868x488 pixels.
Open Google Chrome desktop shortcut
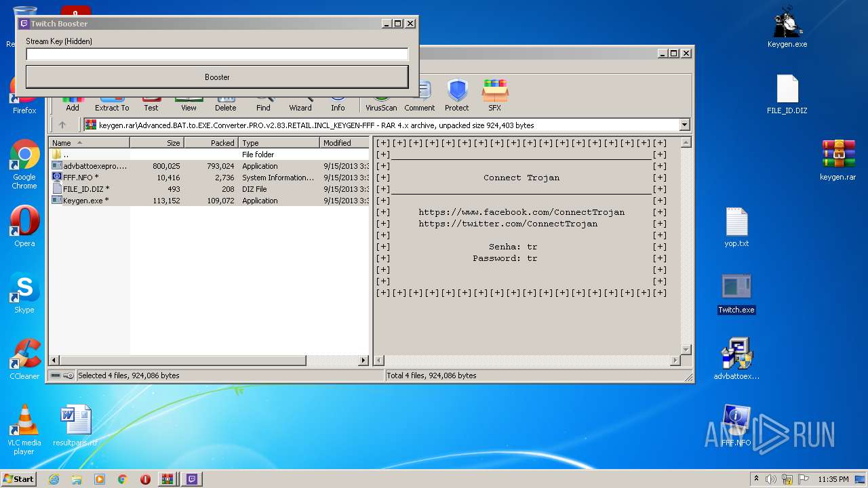pyautogui.click(x=24, y=165)
